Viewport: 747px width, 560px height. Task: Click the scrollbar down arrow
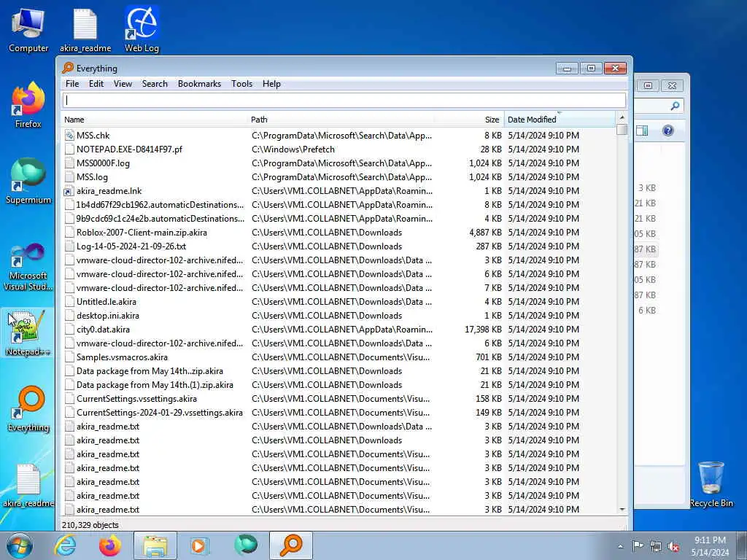tap(622, 510)
